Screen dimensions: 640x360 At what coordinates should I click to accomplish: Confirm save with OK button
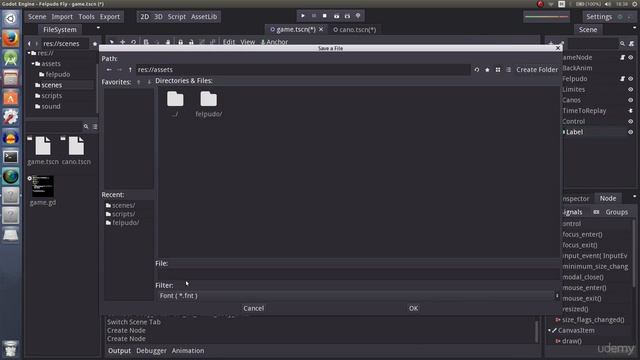(413, 308)
